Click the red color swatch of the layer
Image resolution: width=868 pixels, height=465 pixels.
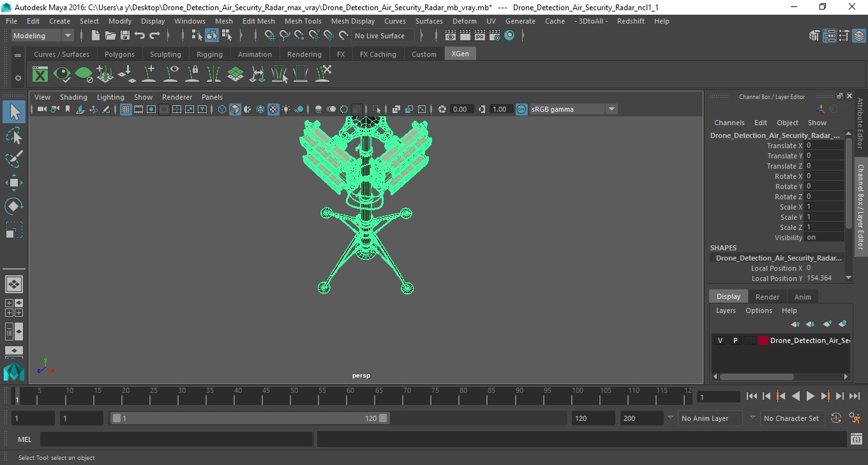tap(763, 340)
